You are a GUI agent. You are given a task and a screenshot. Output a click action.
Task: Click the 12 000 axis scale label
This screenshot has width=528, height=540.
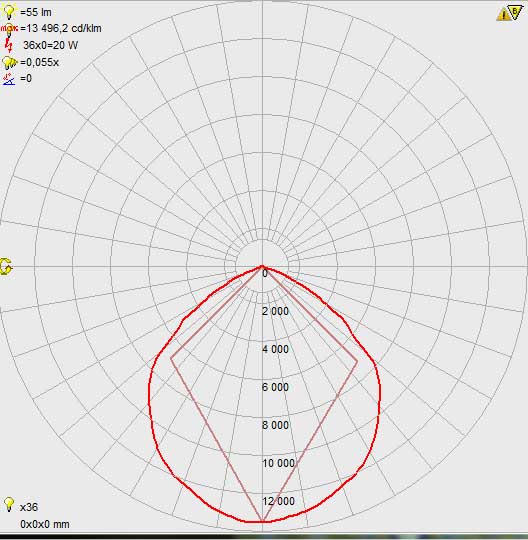tap(278, 501)
